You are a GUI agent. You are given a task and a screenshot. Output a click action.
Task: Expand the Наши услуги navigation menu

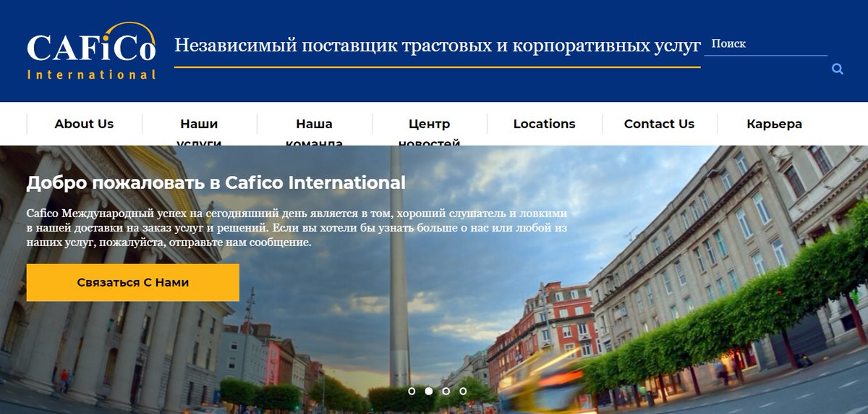199,125
